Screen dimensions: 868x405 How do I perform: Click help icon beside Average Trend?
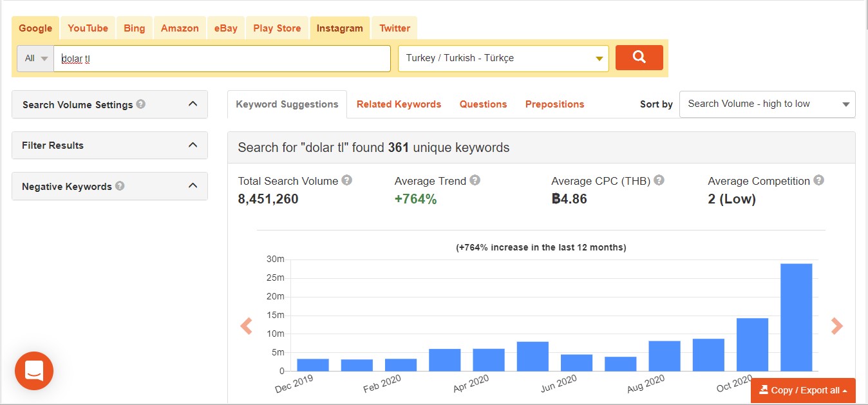click(x=475, y=180)
